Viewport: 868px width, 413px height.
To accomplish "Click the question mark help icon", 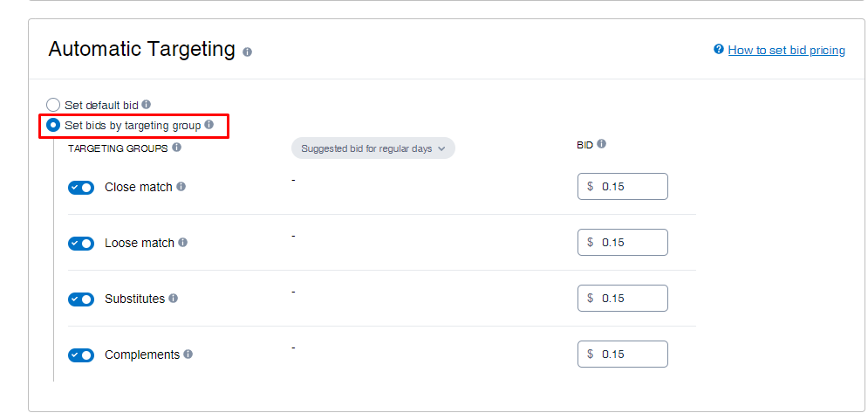I will [x=719, y=50].
